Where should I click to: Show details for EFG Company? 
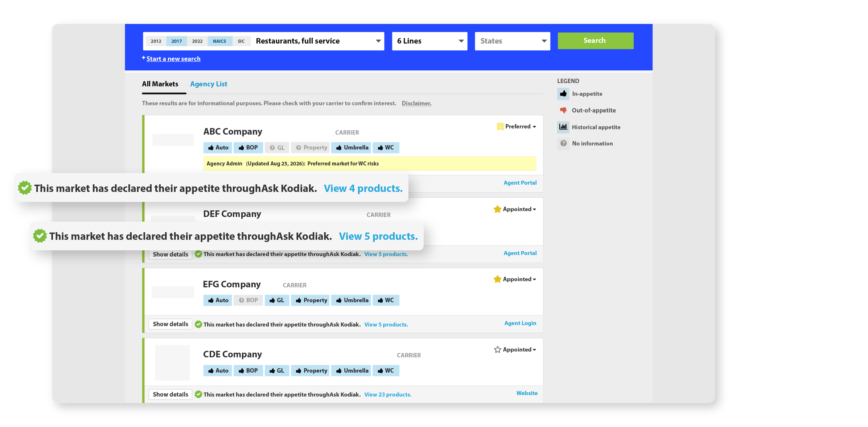[x=170, y=324]
